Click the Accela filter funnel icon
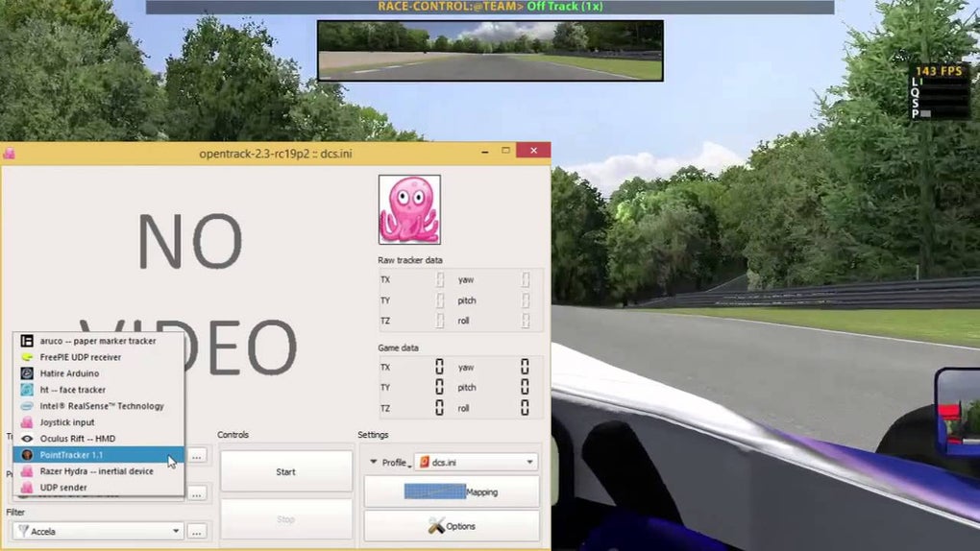The image size is (980, 551). pyautogui.click(x=23, y=531)
